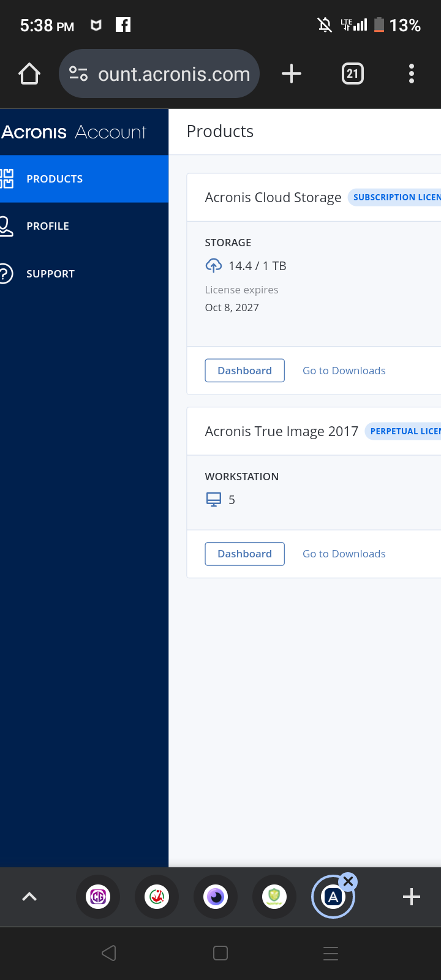Close the active Acronis tab

[348, 881]
